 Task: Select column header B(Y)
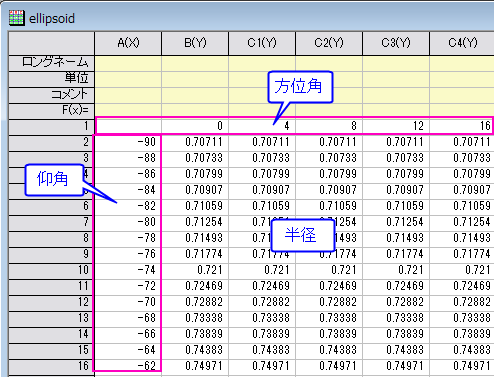[195, 43]
